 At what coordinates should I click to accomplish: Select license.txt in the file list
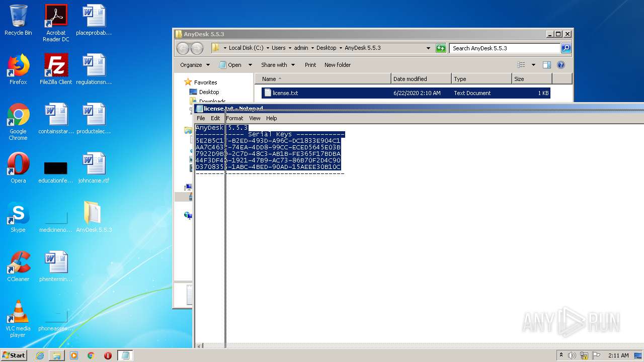click(x=406, y=93)
